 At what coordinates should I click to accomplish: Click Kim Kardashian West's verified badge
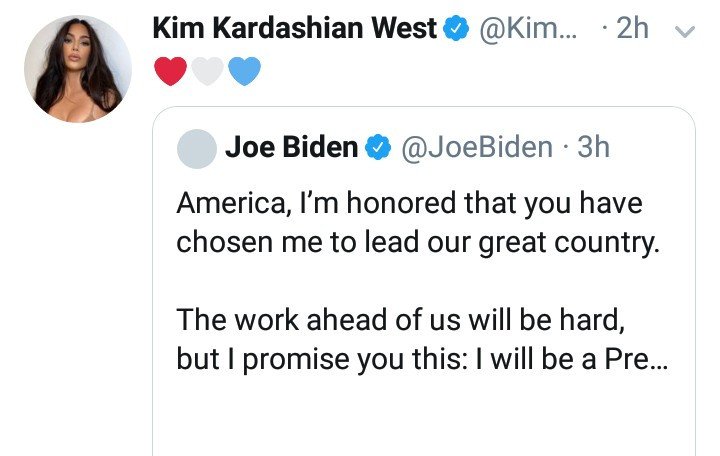coord(456,28)
